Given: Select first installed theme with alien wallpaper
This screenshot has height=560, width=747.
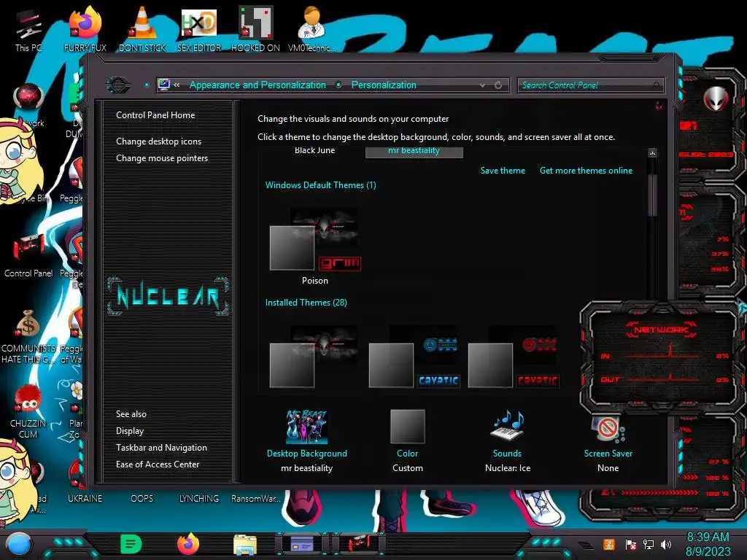Looking at the screenshot, I should coord(315,356).
